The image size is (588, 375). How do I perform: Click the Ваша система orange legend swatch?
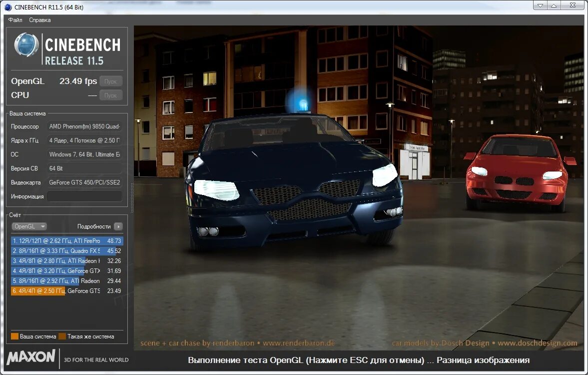(14, 336)
